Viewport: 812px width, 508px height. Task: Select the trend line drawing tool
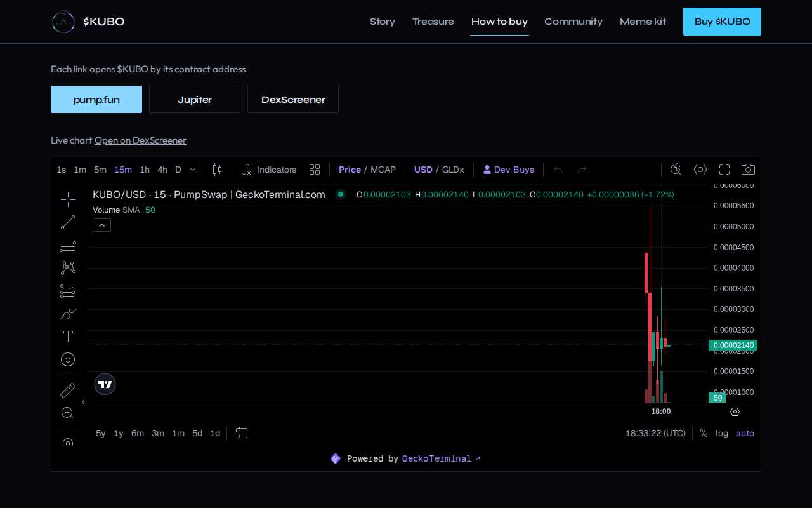click(68, 222)
